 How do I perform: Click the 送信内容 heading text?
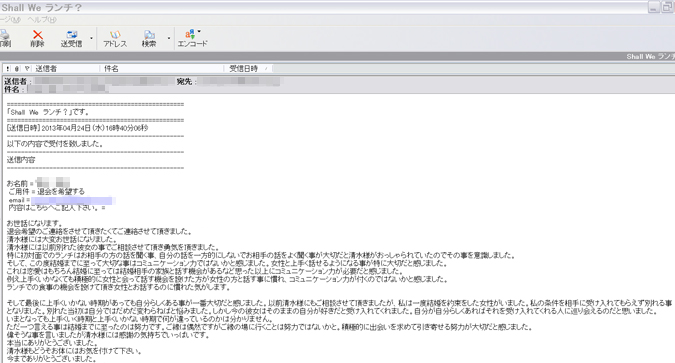coord(21,160)
